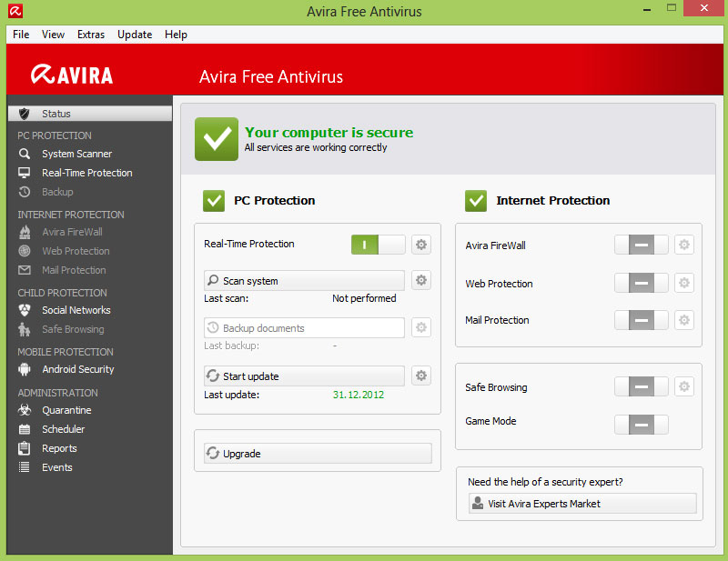This screenshot has width=728, height=561.
Task: Open configuration gear next to Start update
Action: tap(420, 376)
